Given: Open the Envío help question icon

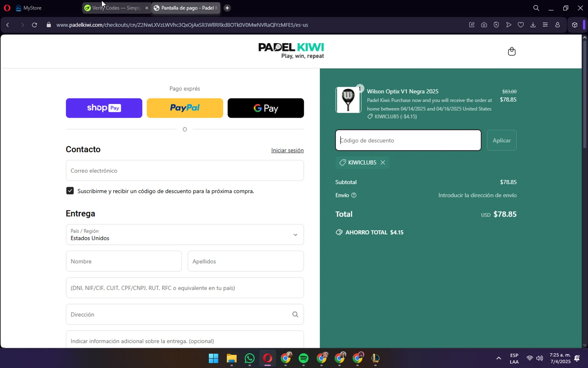Looking at the screenshot, I should pos(354,195).
